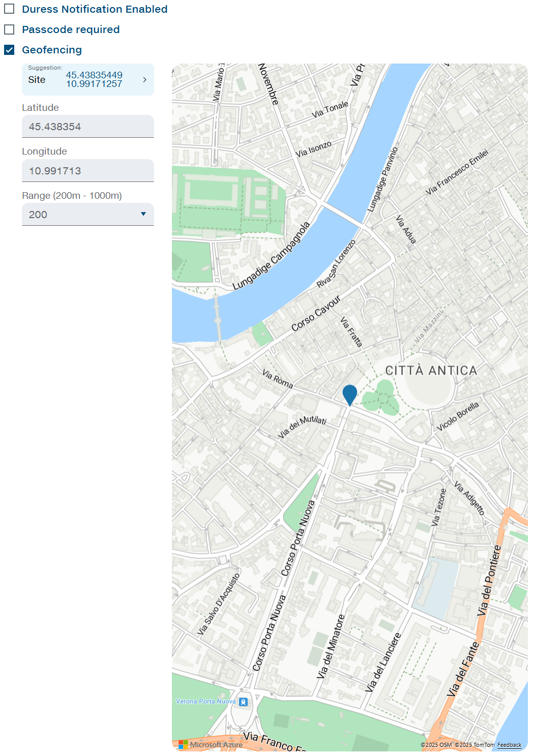Enable the Duress Notification checkbox
Viewport: 533px width, 756px height.
(9, 9)
